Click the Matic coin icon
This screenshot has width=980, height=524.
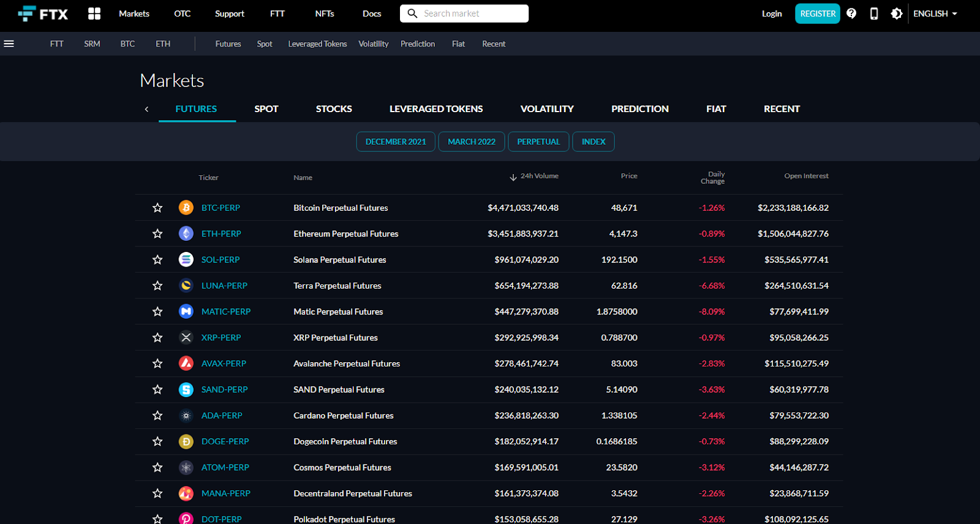pyautogui.click(x=186, y=311)
